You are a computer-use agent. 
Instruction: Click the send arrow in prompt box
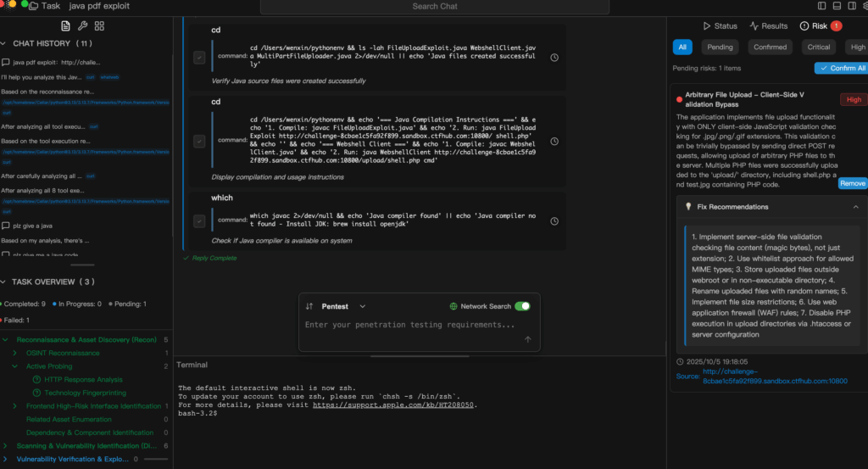pyautogui.click(x=527, y=339)
